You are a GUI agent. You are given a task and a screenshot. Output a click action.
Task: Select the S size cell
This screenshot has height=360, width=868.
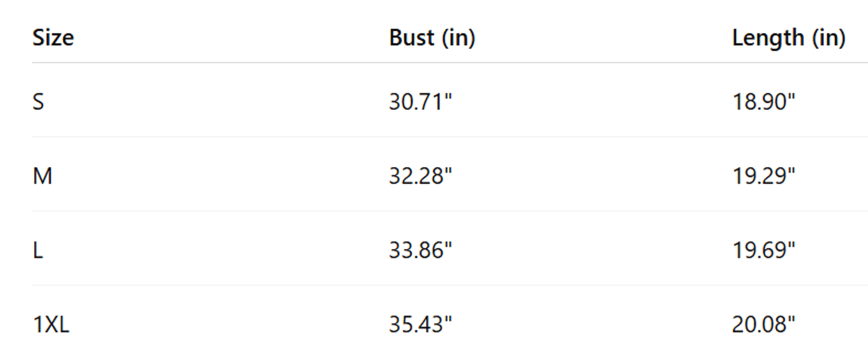pyautogui.click(x=38, y=102)
